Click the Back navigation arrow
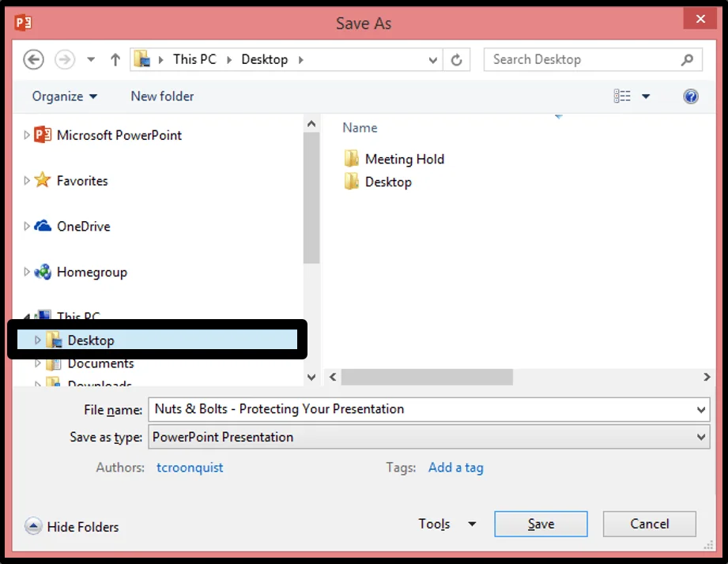Screen dimensions: 728x564 33,60
